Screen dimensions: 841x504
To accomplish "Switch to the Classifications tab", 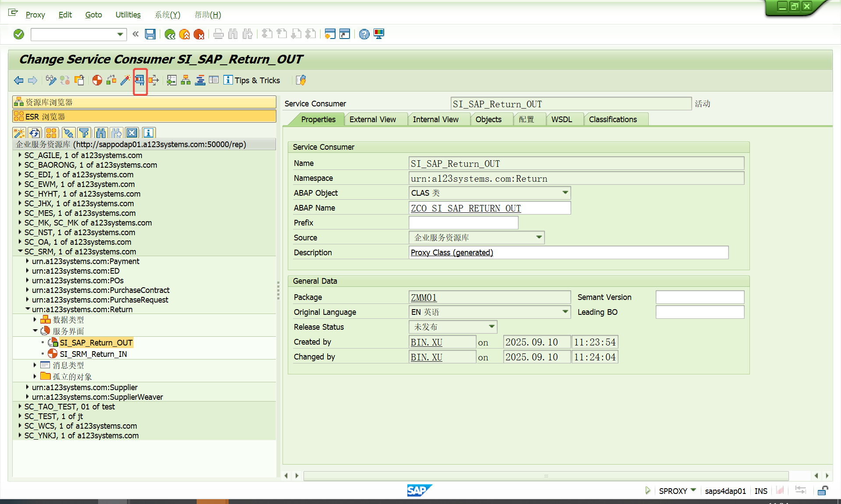I will coord(613,120).
